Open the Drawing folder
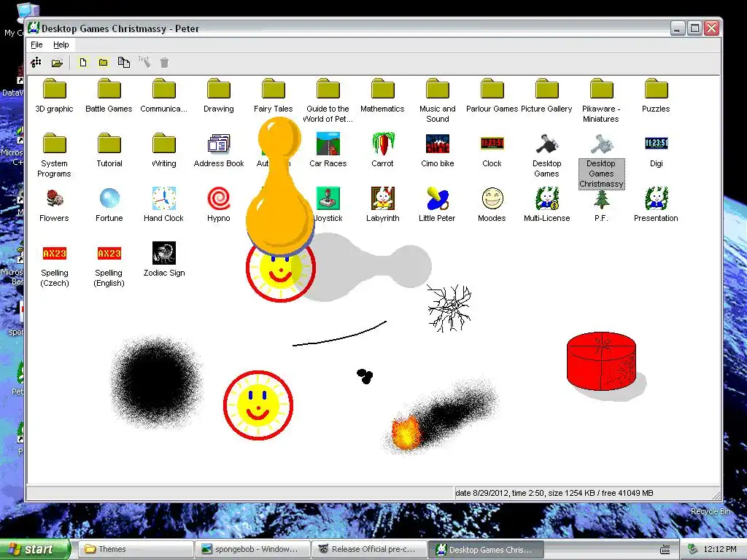Viewport: 747px width, 560px height. click(219, 89)
